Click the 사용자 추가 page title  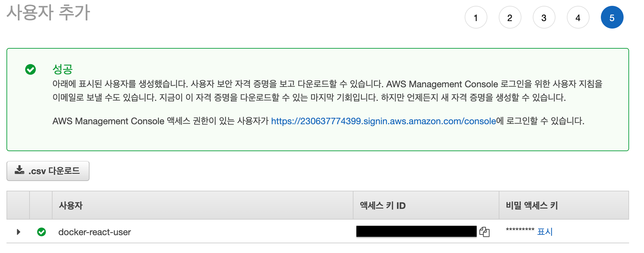(x=48, y=13)
